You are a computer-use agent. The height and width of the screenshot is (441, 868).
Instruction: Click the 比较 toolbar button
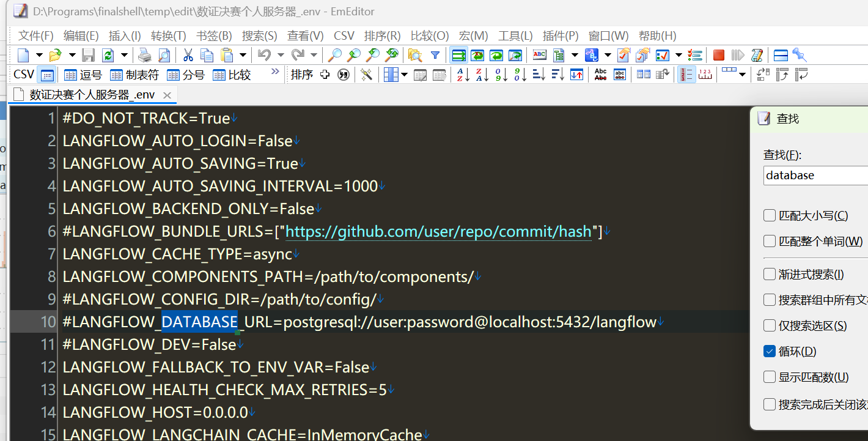coord(232,75)
